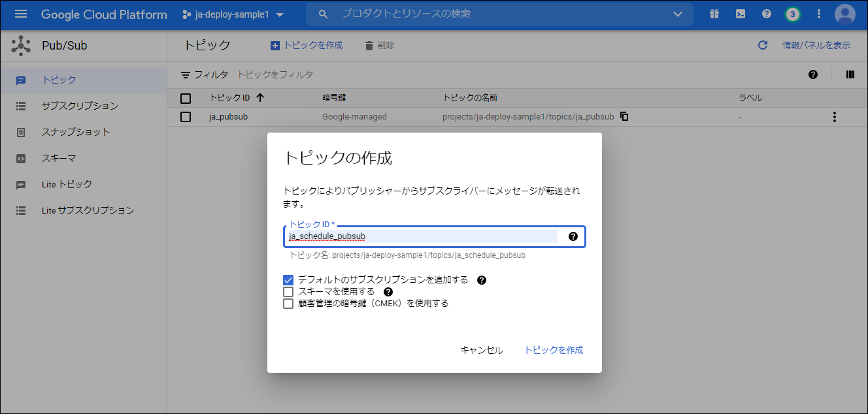
Task: Click the トピック ID text field
Action: [422, 236]
